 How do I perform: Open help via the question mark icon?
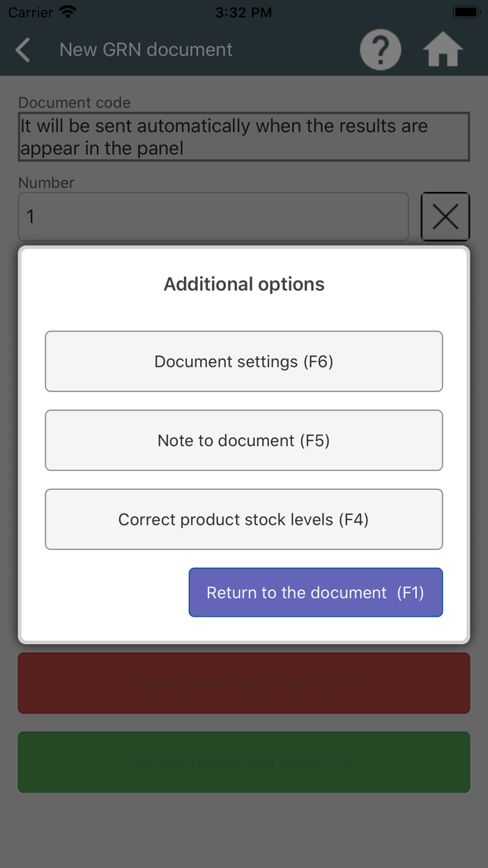pos(380,50)
